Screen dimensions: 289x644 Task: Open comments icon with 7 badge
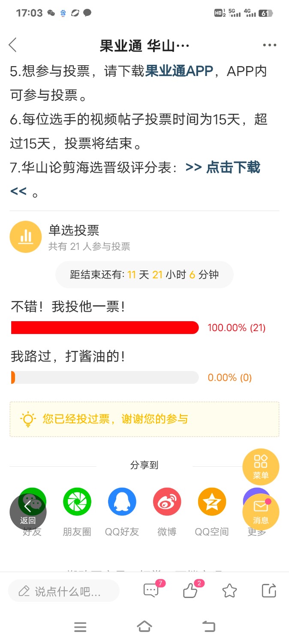[x=152, y=590]
